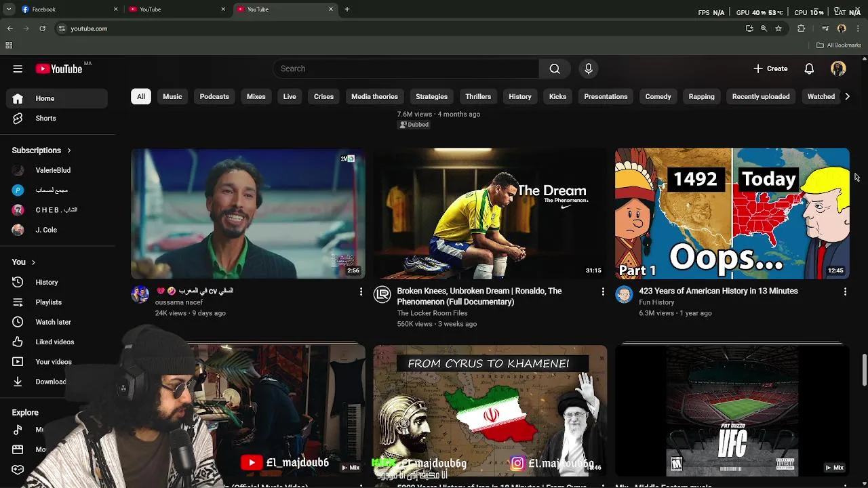Click The Locker Room Files channel avatar
The height and width of the screenshot is (488, 868).
[x=382, y=294]
